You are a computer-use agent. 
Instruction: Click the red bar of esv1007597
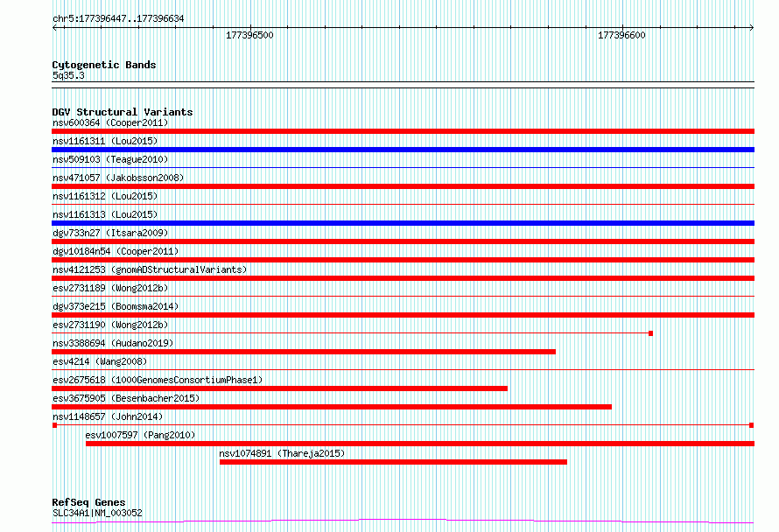point(420,444)
